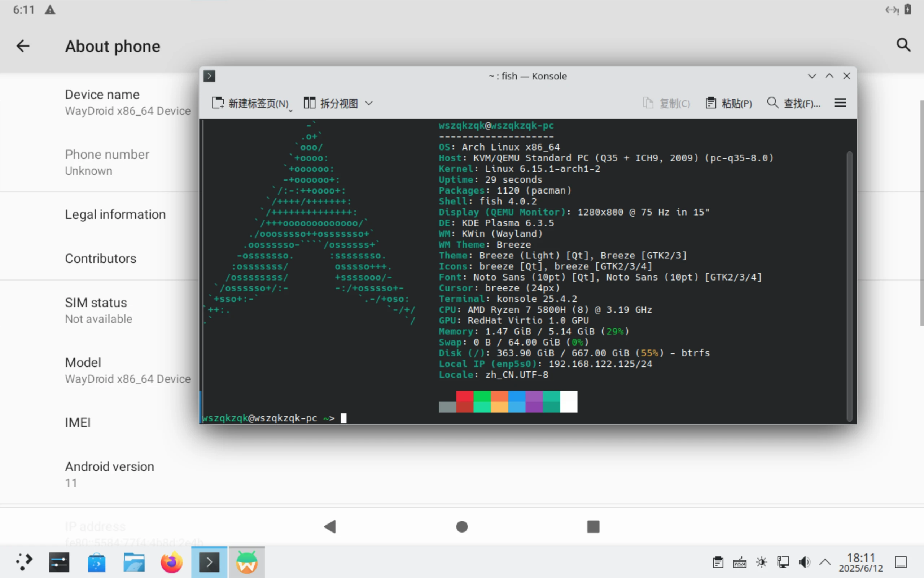This screenshot has width=924, height=578.
Task: Open brightness tray icon
Action: coord(761,562)
